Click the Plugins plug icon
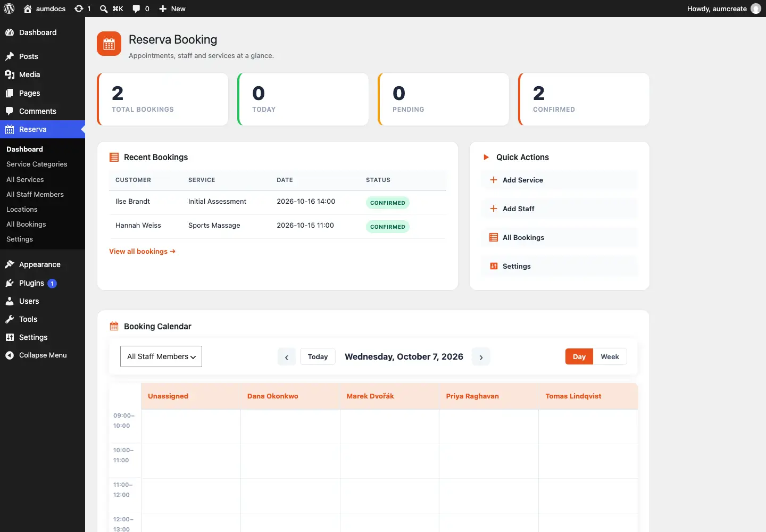This screenshot has width=766, height=532. coord(10,283)
